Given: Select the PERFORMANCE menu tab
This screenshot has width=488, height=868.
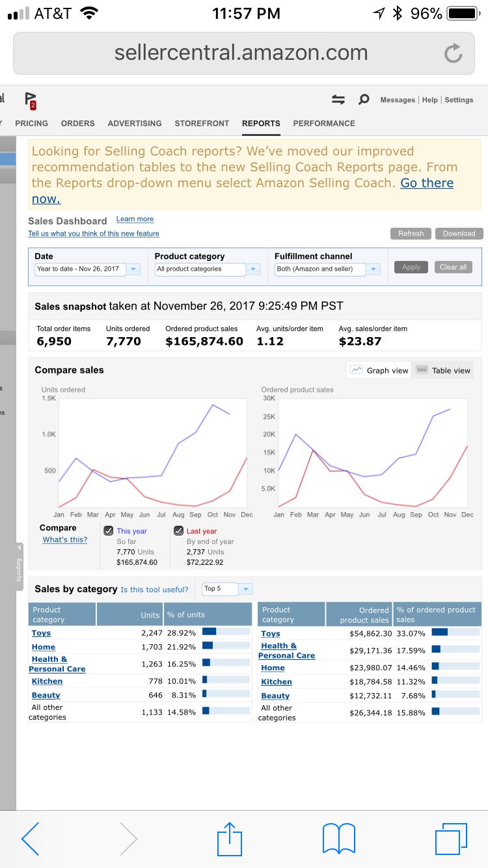Looking at the screenshot, I should point(324,123).
